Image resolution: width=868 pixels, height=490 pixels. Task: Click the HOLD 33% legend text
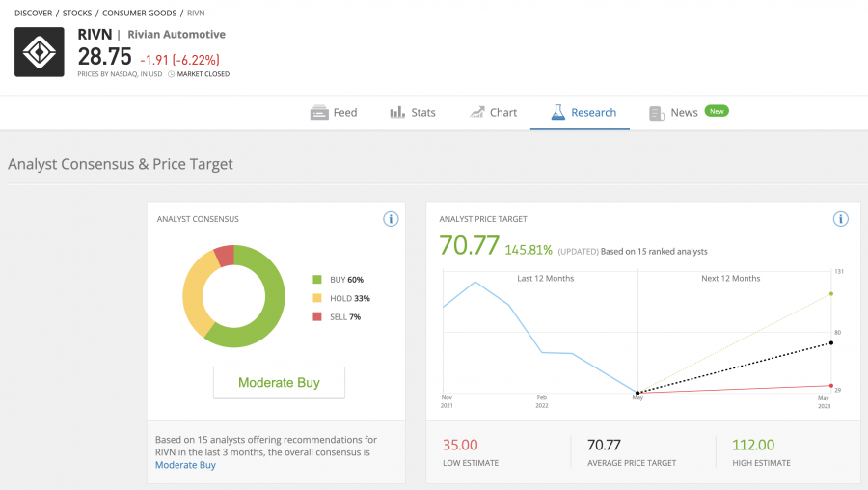pyautogui.click(x=350, y=298)
